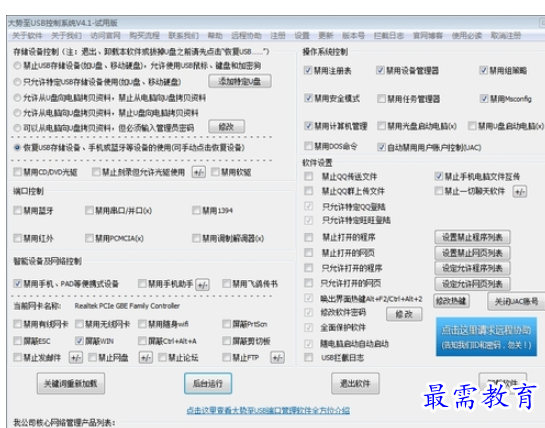Toggle 禁止刻录但允许光驱使用 checkbox
This screenshot has height=428, width=545.
pyautogui.click(x=96, y=172)
